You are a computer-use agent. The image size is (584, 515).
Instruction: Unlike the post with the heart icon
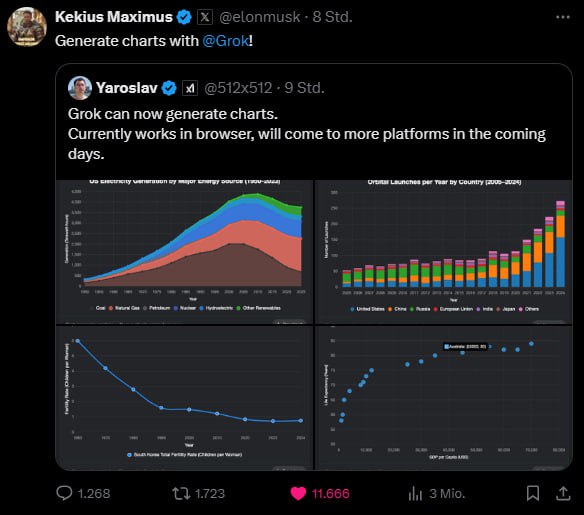[298, 494]
